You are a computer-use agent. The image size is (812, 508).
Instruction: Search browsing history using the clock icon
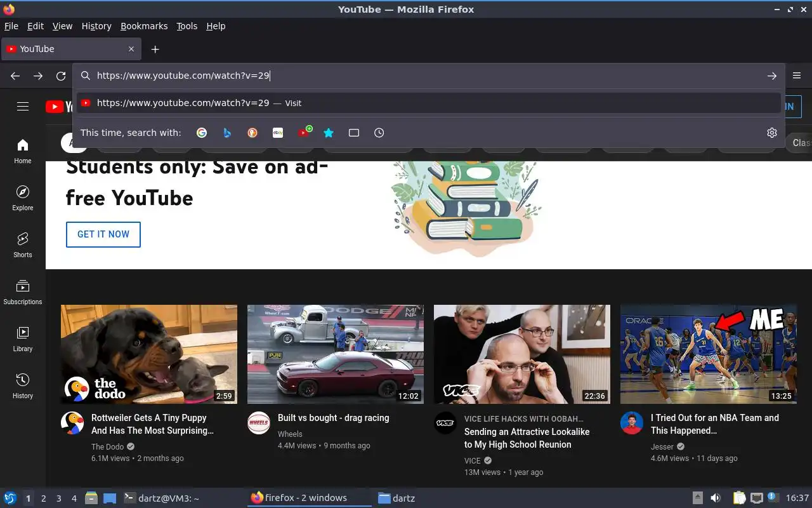pyautogui.click(x=379, y=133)
